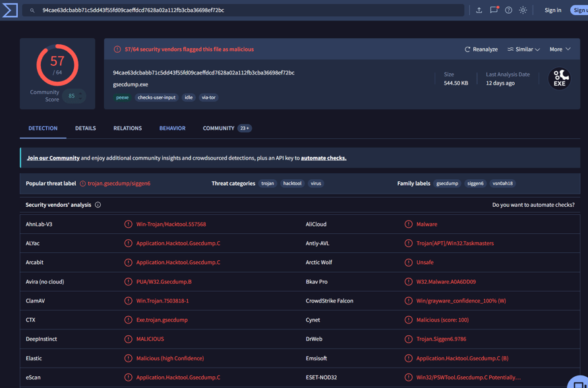Click the info icon beside Security vendors' analysis

click(98, 205)
